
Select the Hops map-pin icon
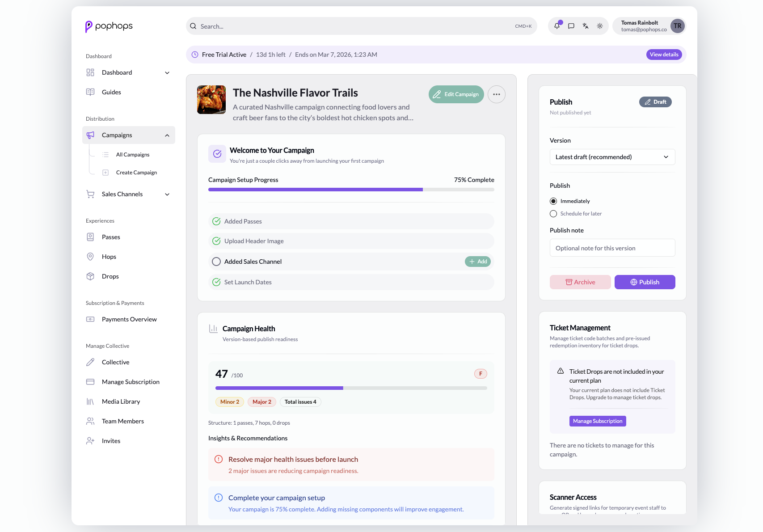[x=90, y=256]
